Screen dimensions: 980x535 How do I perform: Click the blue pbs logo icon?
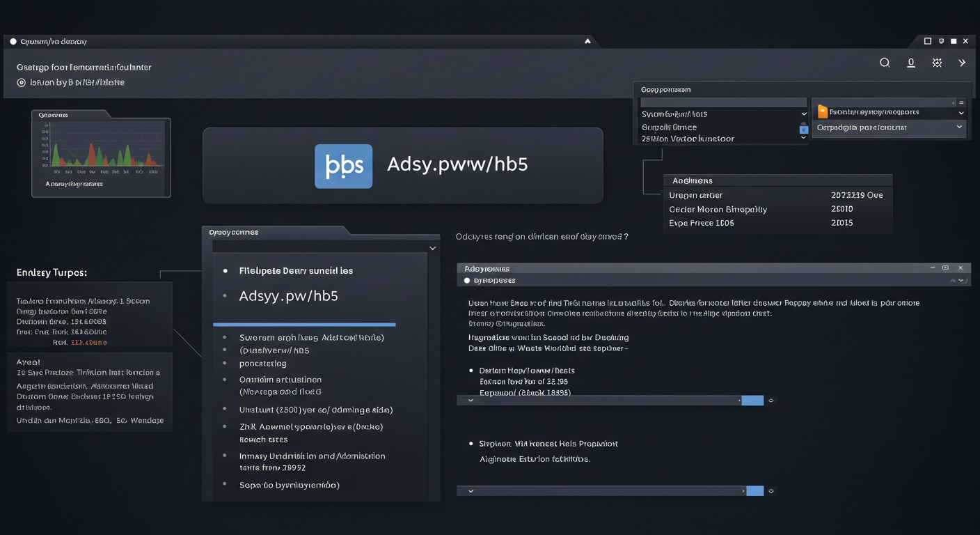[x=343, y=166]
